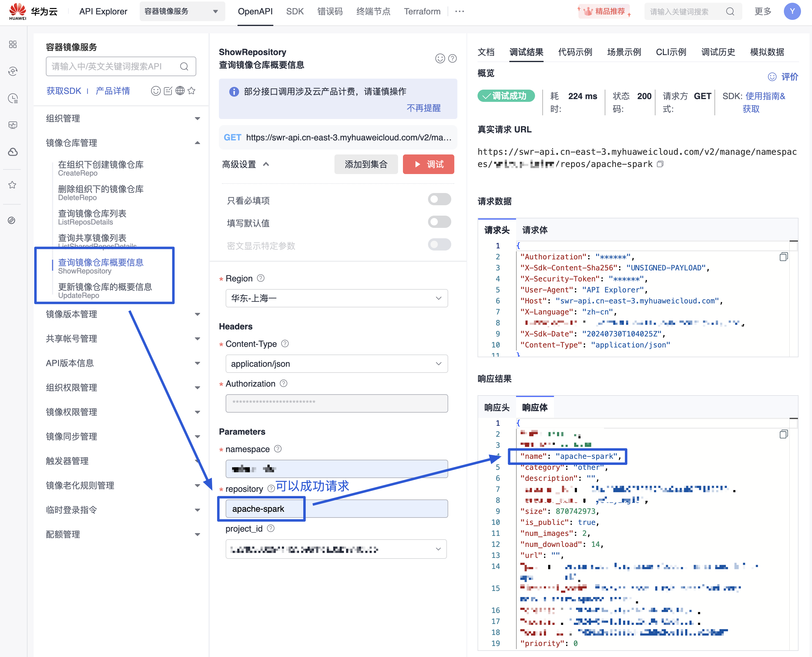This screenshot has width=812, height=657.
Task: Click the help icon next to namespace
Action: coord(278,449)
